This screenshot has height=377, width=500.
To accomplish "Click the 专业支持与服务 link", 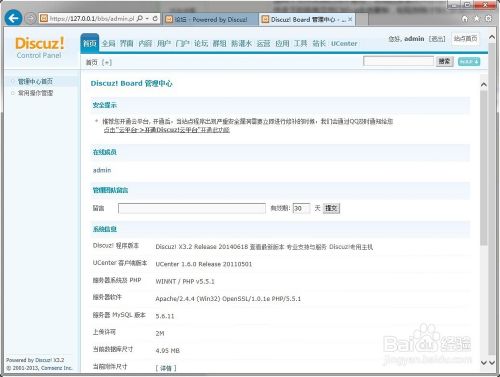I will click(306, 247).
